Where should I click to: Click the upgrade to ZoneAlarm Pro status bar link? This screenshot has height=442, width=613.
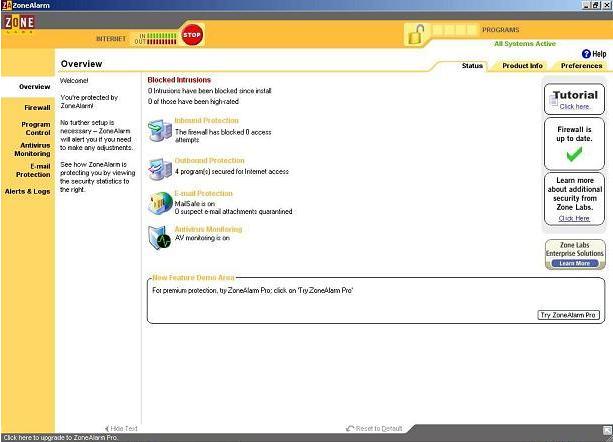61,438
